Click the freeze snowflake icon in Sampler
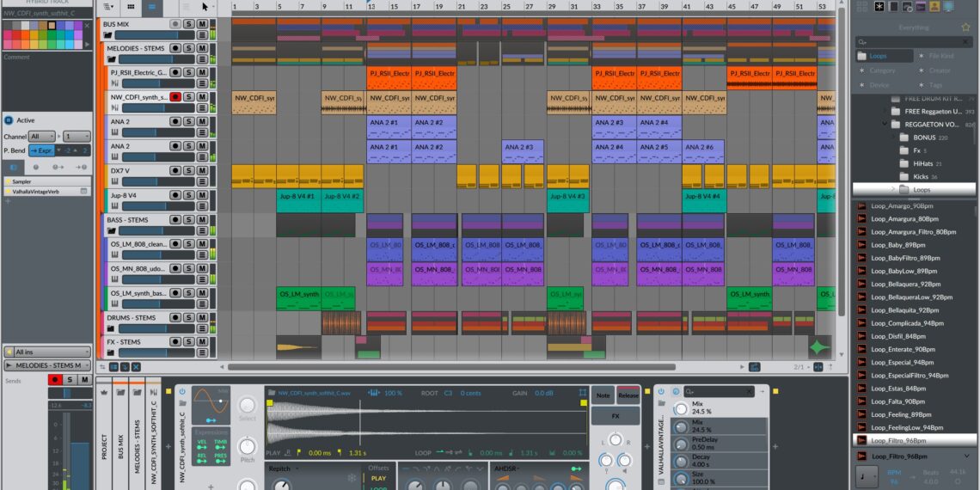The width and height of the screenshot is (980, 490). [x=351, y=477]
